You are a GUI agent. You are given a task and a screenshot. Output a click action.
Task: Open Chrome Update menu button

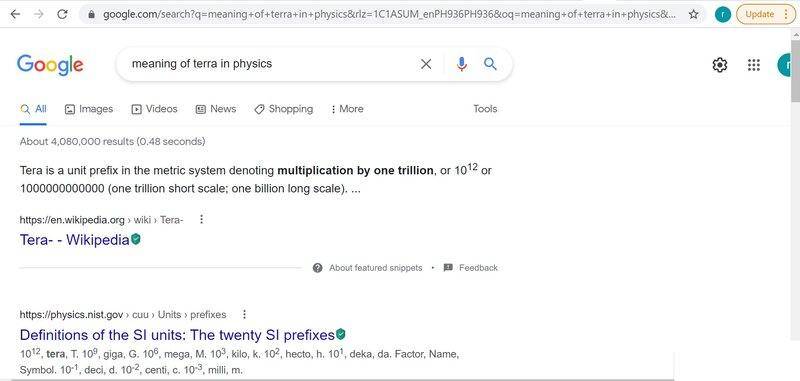(766, 14)
